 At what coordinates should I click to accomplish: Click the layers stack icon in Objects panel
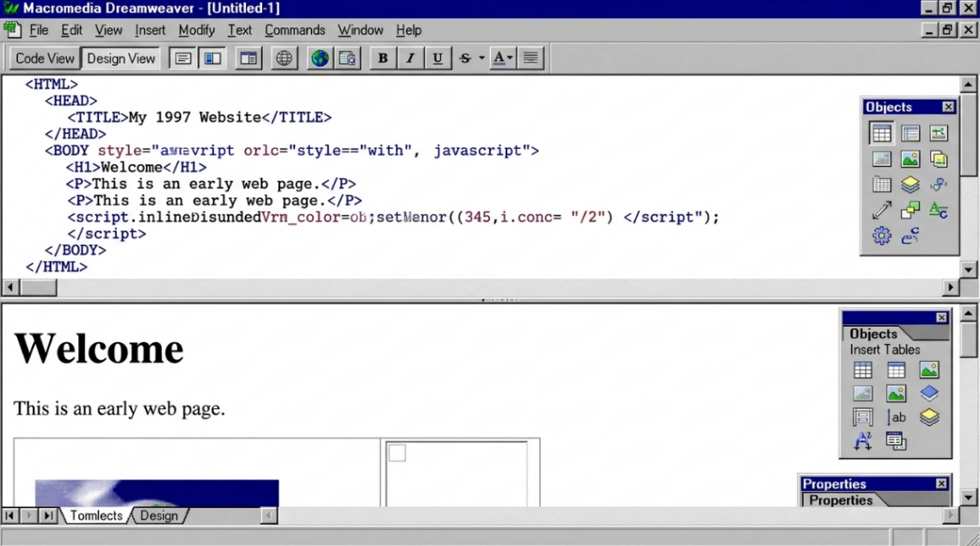tap(910, 184)
